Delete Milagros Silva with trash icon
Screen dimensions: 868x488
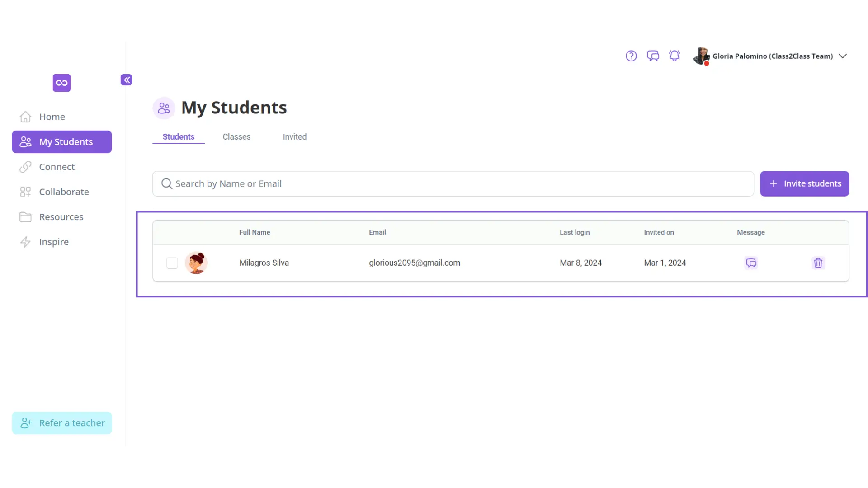pos(818,263)
